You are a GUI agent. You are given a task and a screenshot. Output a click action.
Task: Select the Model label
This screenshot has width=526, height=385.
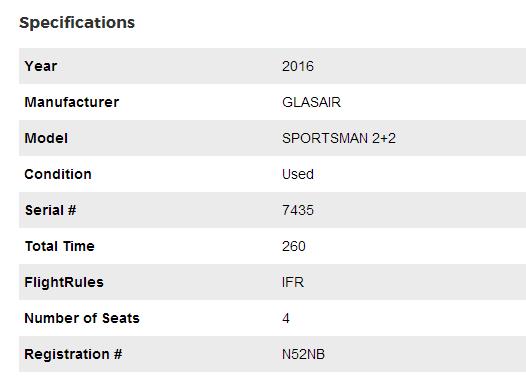(46, 138)
